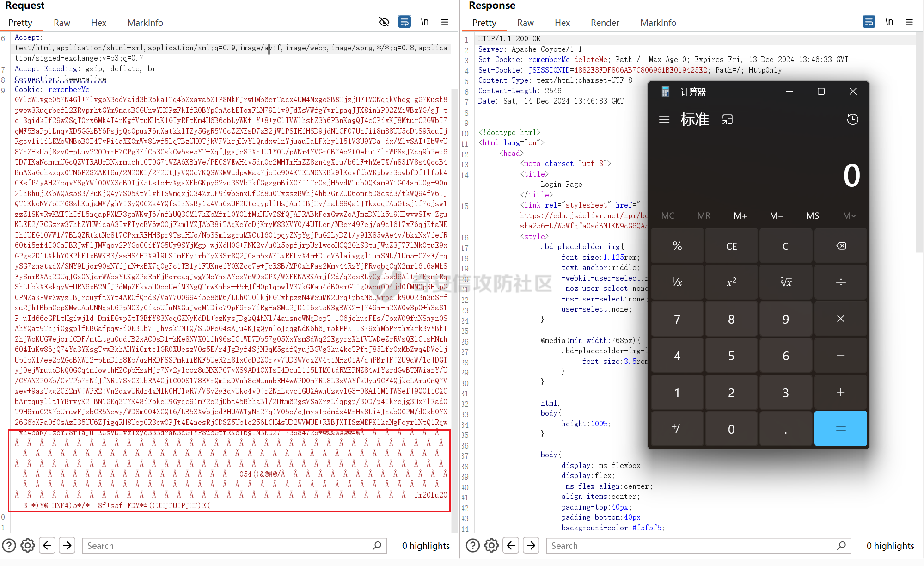
Task: Open calculator navigation hamburger menu
Action: pos(664,120)
